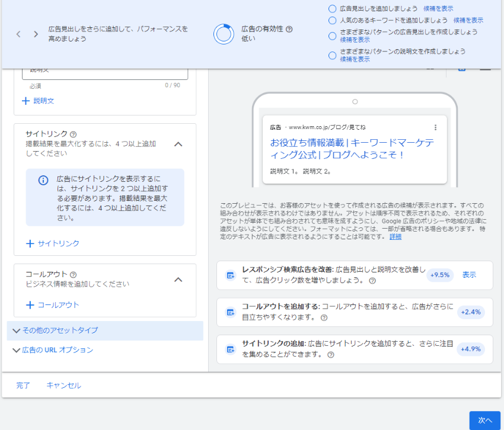
Task: Click キャンセル to discard changes
Action: click(63, 386)
